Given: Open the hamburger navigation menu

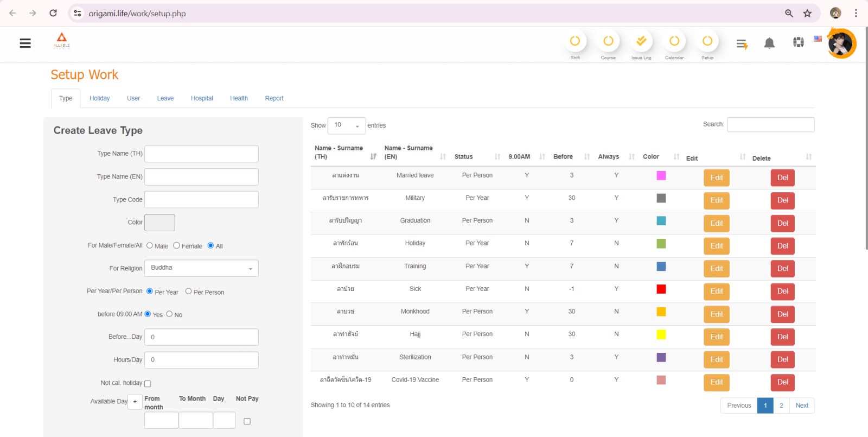Looking at the screenshot, I should coord(25,43).
